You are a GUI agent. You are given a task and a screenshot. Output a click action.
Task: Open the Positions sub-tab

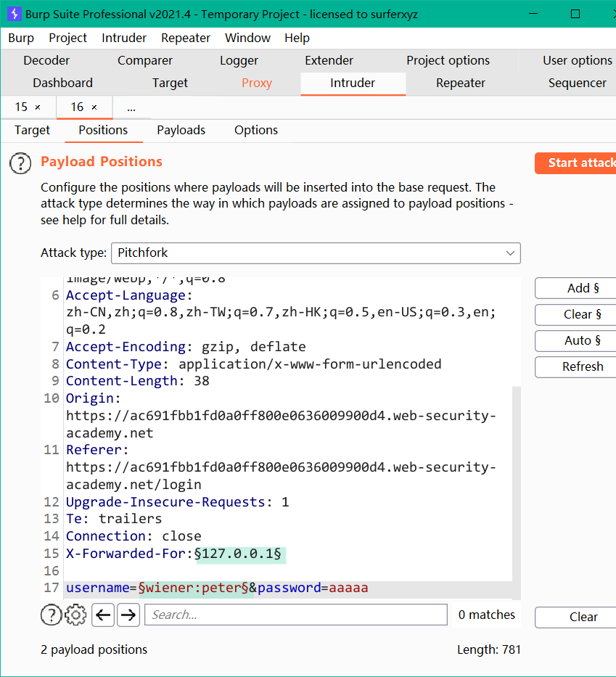[103, 131]
